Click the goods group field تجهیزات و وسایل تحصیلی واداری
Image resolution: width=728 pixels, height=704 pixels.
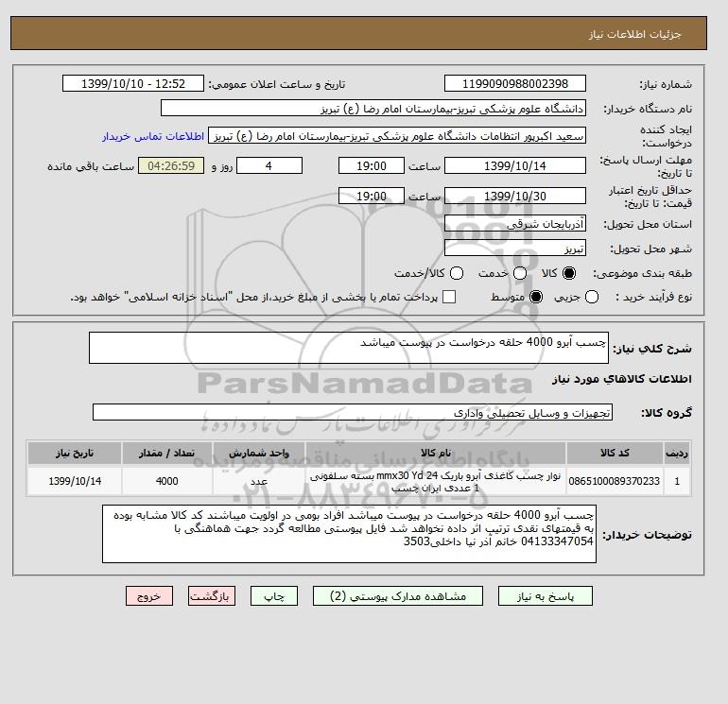pos(353,412)
